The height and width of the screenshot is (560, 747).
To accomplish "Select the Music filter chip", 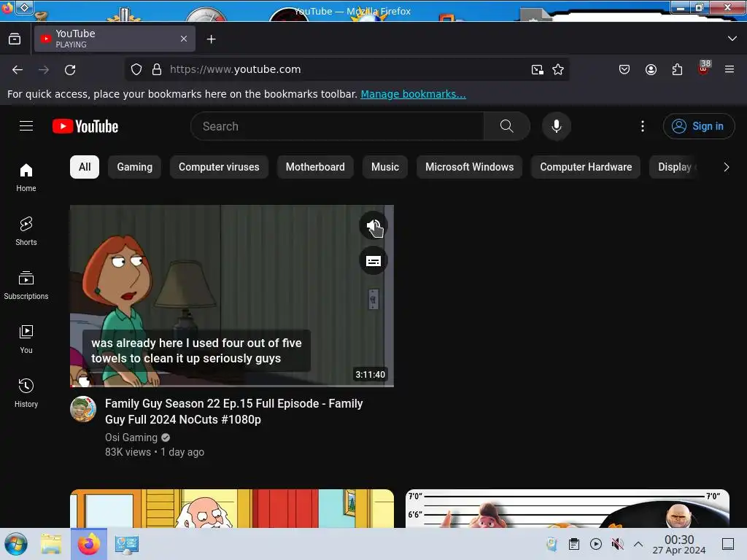I will [385, 167].
